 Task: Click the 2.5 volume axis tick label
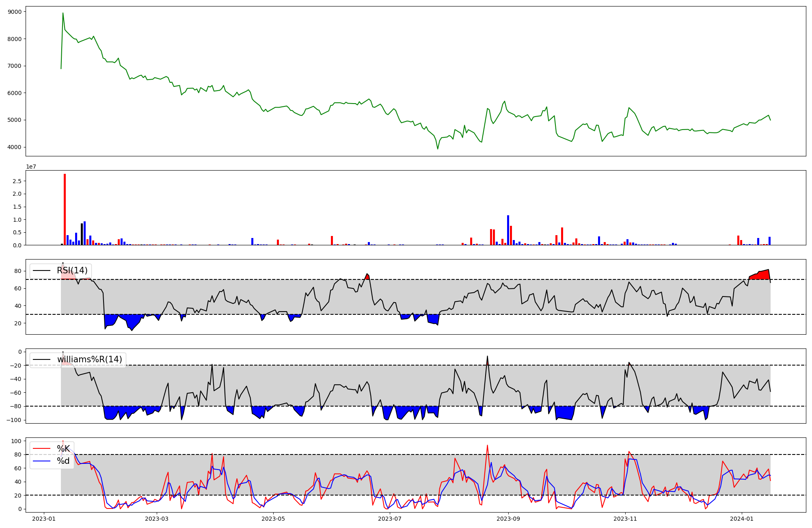(x=17, y=181)
